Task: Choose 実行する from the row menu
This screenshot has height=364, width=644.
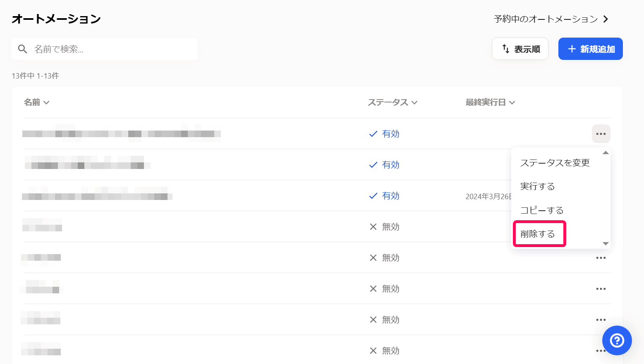Action: click(x=537, y=186)
